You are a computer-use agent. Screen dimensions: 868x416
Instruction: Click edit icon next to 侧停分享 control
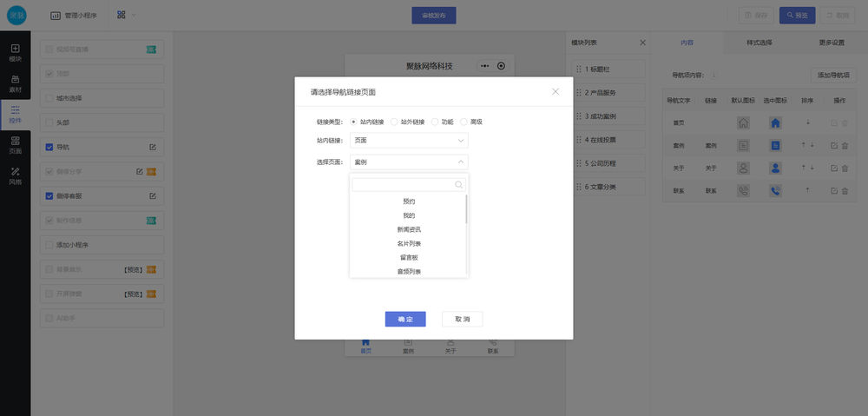coord(140,172)
